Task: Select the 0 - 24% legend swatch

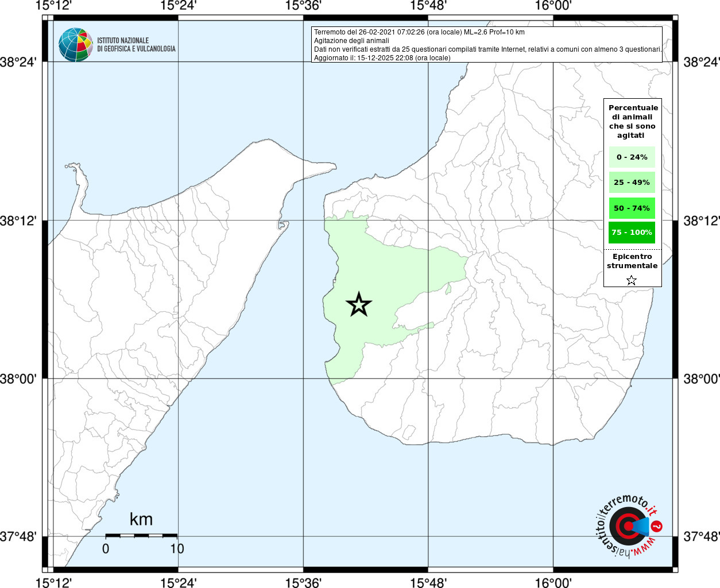Action: [632, 157]
